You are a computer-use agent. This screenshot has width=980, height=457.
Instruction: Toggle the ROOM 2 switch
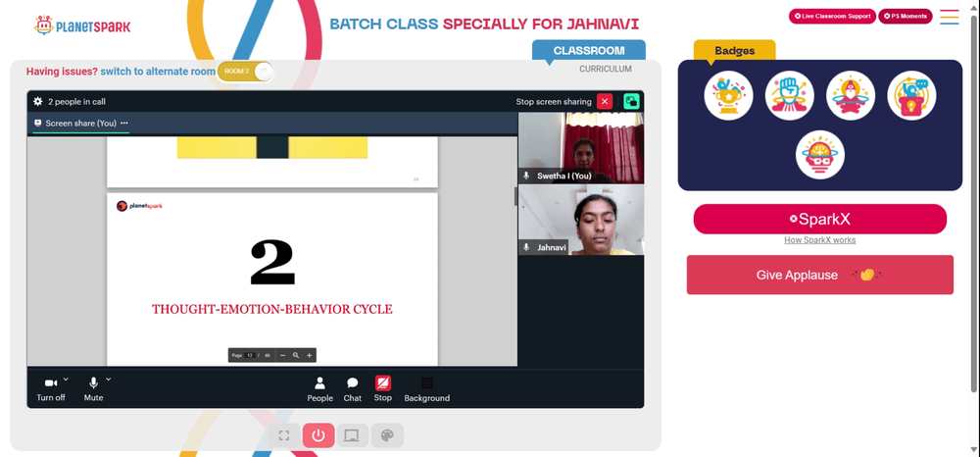point(245,72)
